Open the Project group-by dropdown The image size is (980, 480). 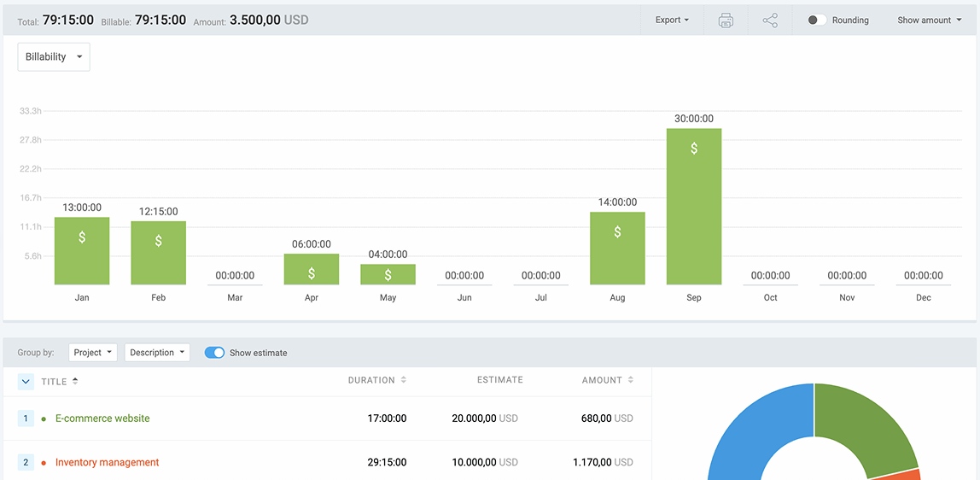(x=92, y=353)
